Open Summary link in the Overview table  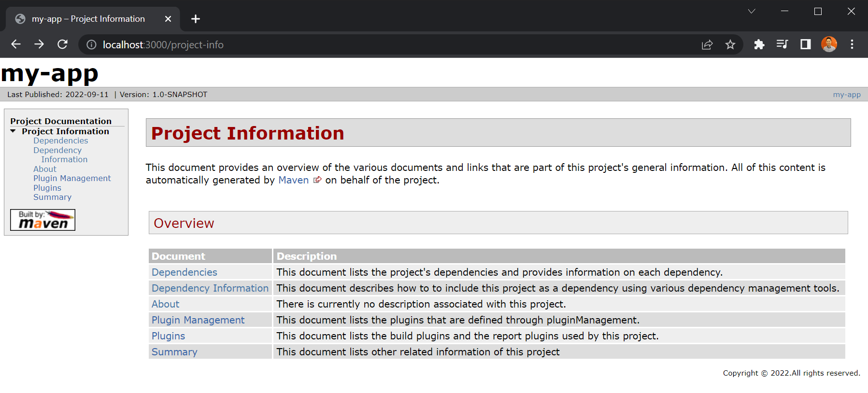coord(174,352)
